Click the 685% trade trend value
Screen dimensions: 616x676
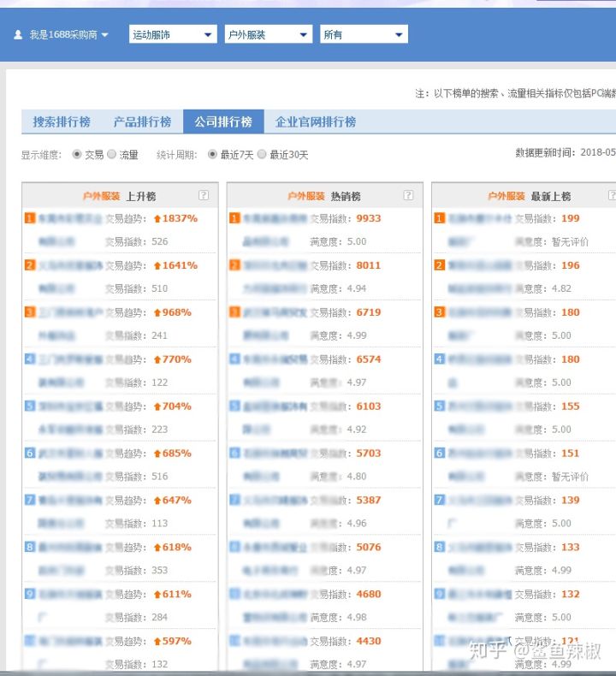(x=177, y=454)
